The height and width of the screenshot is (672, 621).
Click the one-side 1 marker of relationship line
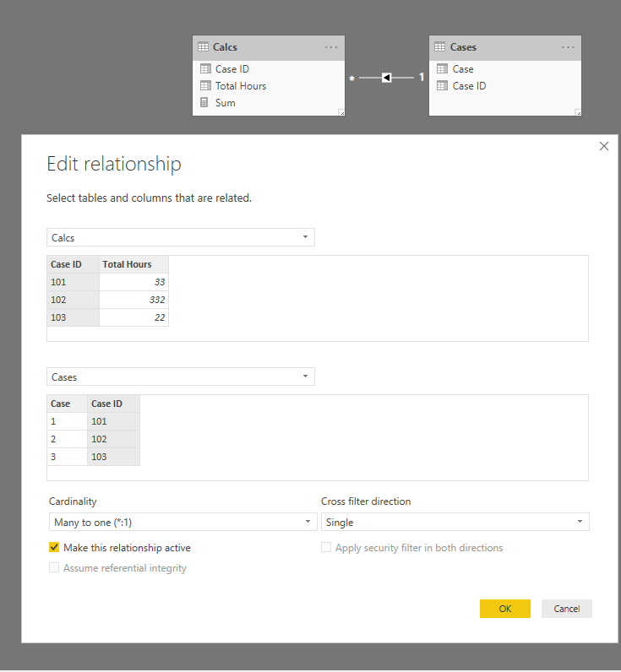click(x=422, y=77)
